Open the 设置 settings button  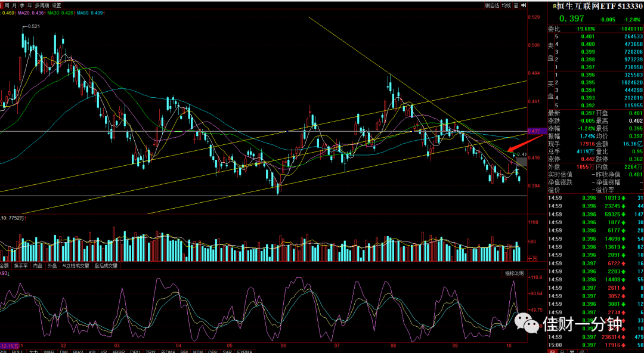[x=57, y=5]
